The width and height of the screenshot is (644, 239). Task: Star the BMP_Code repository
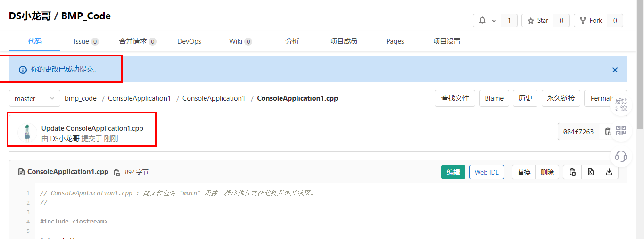[537, 21]
